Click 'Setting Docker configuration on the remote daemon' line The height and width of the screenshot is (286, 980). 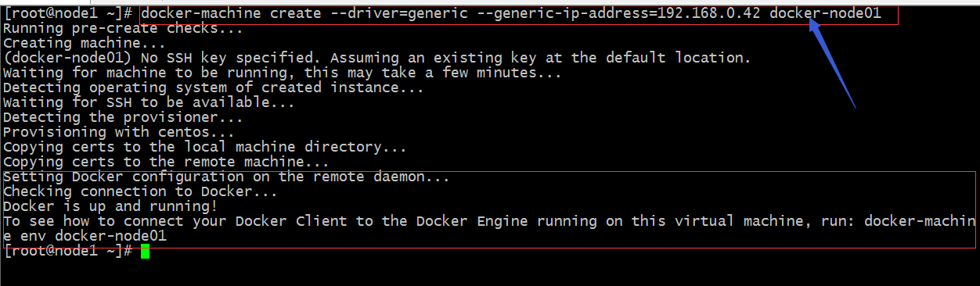227,177
